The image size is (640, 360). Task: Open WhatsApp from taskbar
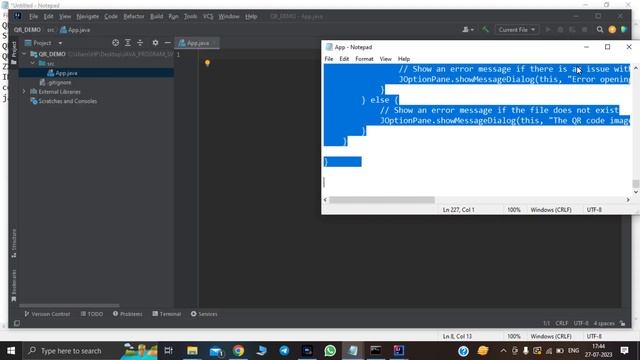tap(330, 351)
